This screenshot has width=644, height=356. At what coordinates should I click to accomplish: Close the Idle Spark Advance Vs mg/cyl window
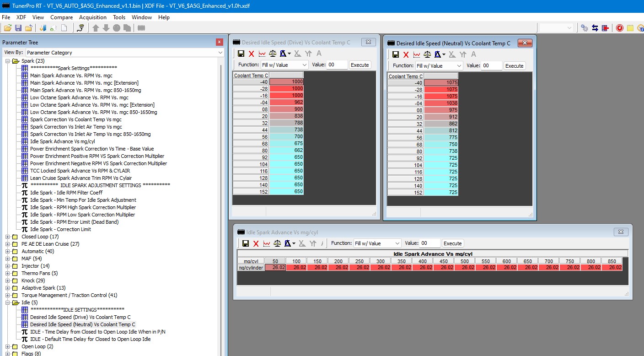tap(621, 232)
